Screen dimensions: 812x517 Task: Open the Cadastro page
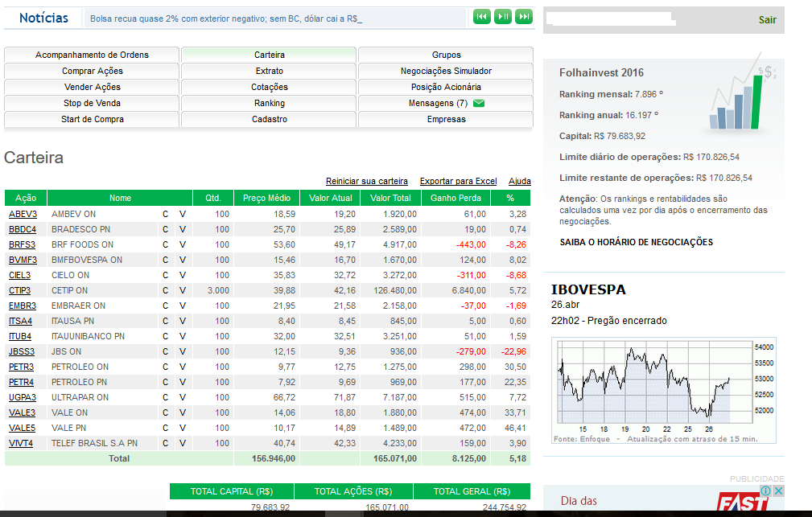269,119
